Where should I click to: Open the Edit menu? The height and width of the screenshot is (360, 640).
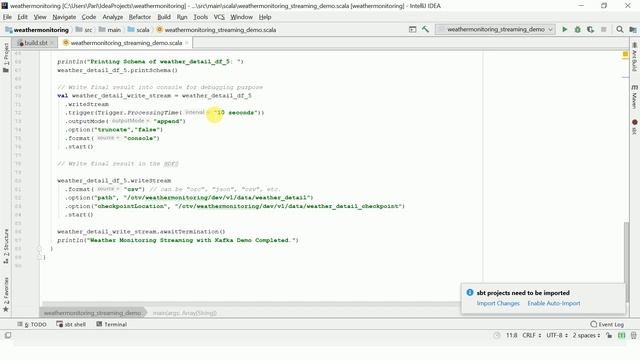click(22, 17)
